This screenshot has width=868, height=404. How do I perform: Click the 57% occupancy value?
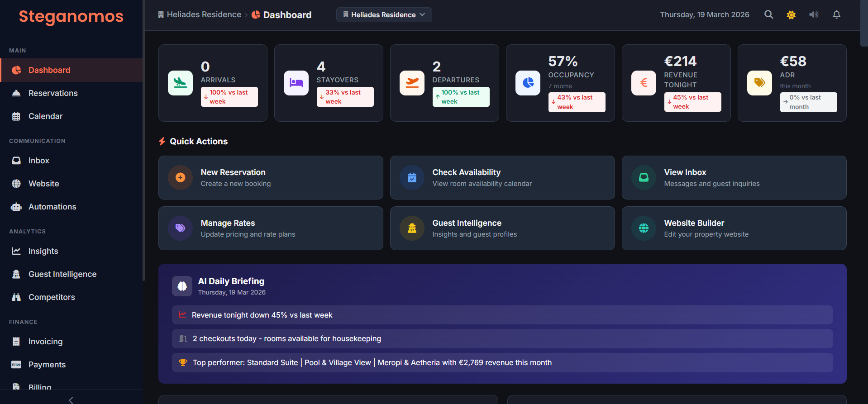coord(563,61)
